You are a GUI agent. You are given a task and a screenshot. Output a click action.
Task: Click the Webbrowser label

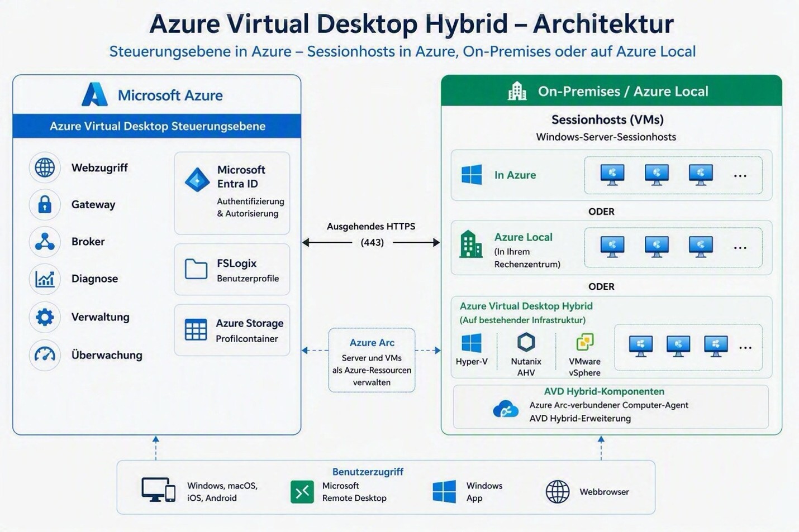[604, 492]
